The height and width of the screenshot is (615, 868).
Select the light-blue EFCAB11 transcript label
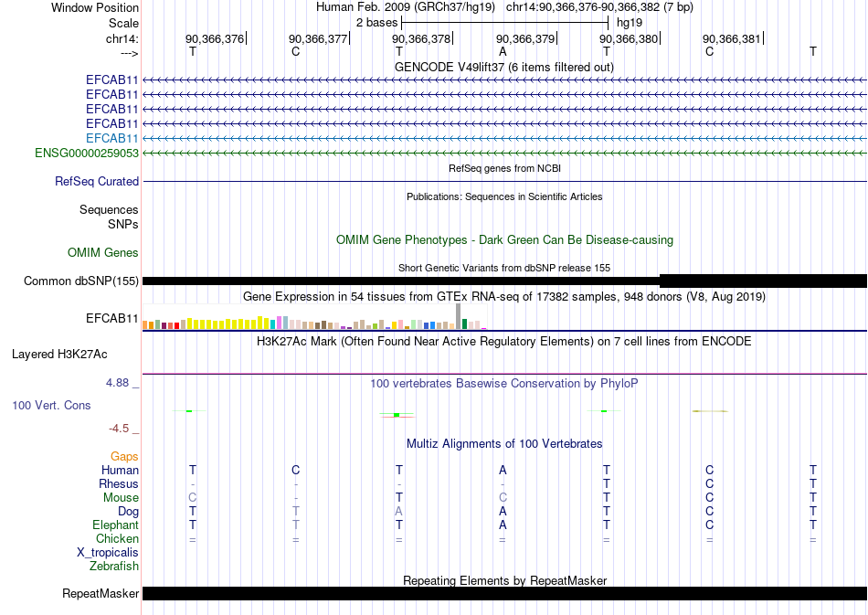[111, 138]
